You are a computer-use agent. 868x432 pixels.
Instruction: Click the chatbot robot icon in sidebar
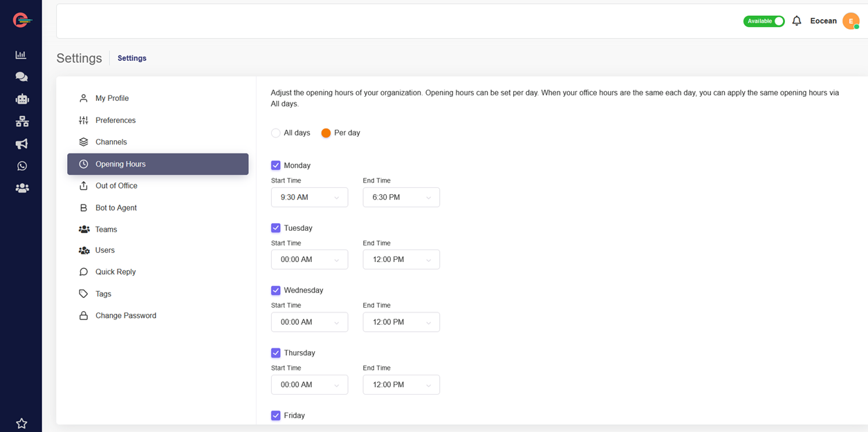pos(22,99)
